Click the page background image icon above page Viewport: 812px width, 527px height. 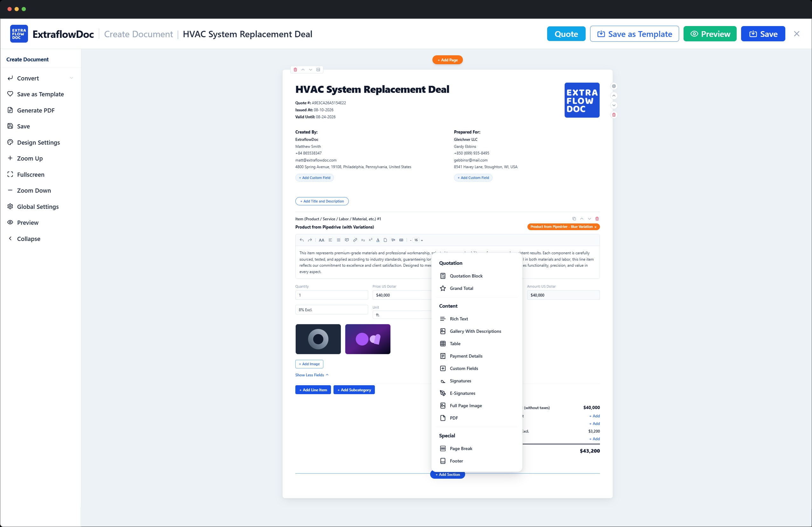pyautogui.click(x=318, y=70)
